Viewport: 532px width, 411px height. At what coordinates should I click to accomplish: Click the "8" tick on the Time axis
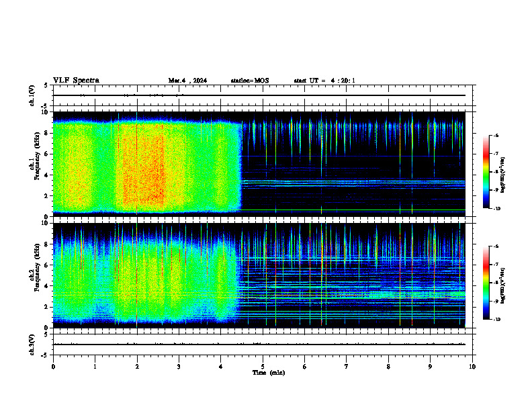(388, 367)
